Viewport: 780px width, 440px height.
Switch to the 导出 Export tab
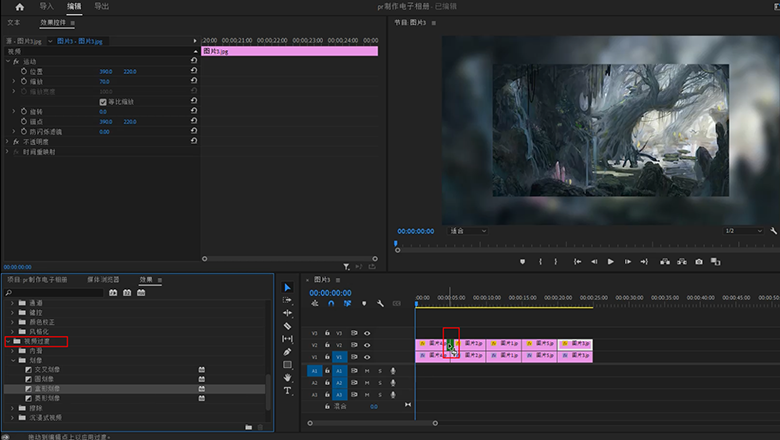coord(101,6)
